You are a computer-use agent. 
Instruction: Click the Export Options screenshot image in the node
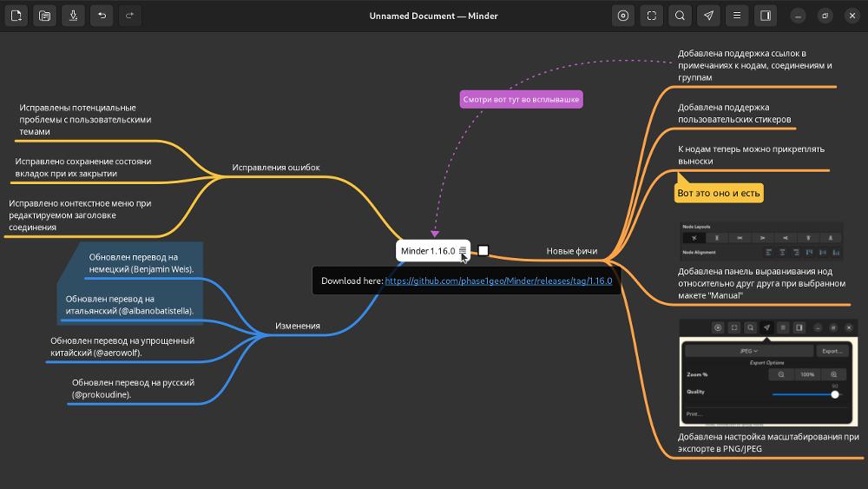768,373
